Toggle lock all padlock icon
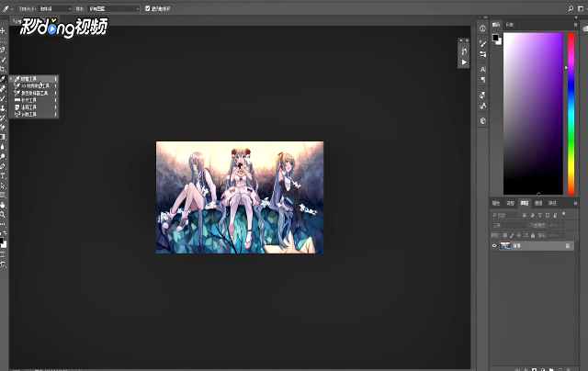 [x=533, y=235]
